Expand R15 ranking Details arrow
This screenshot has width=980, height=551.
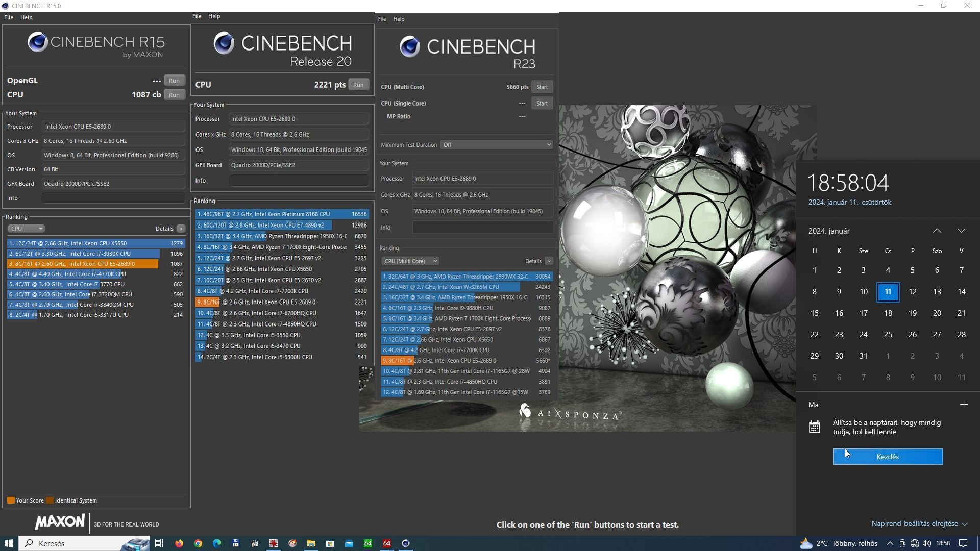point(181,229)
